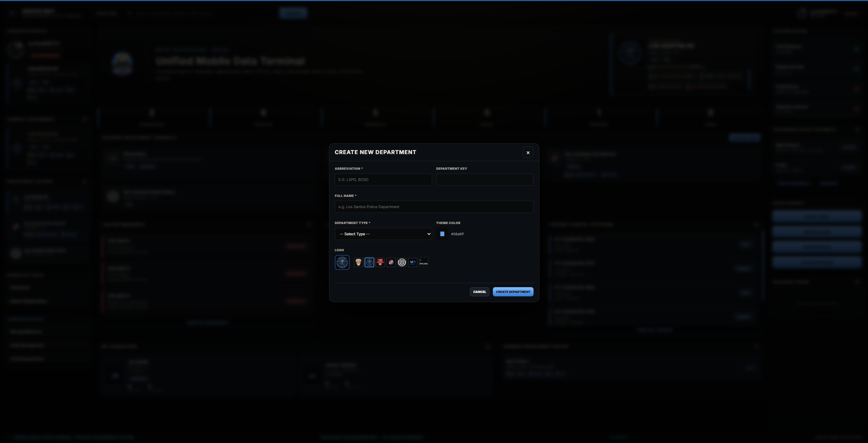Close the Create New Department dialog

(x=528, y=152)
